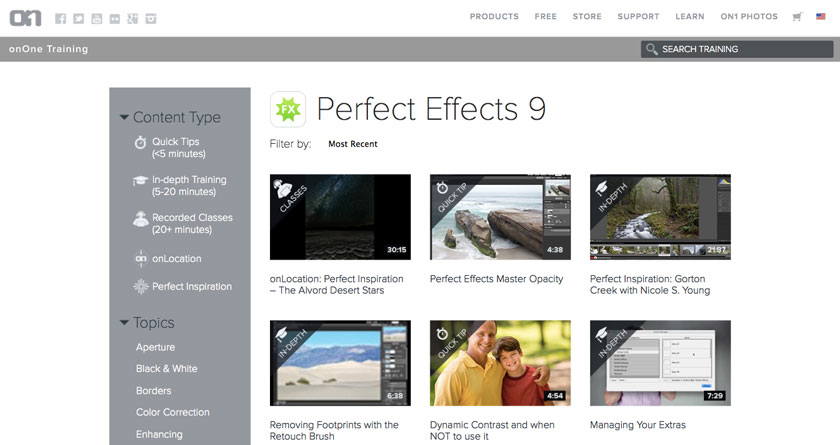This screenshot has height=445, width=840.
Task: Open 'Removing Footprints with the Retouch Brush' title
Action: pos(334,431)
